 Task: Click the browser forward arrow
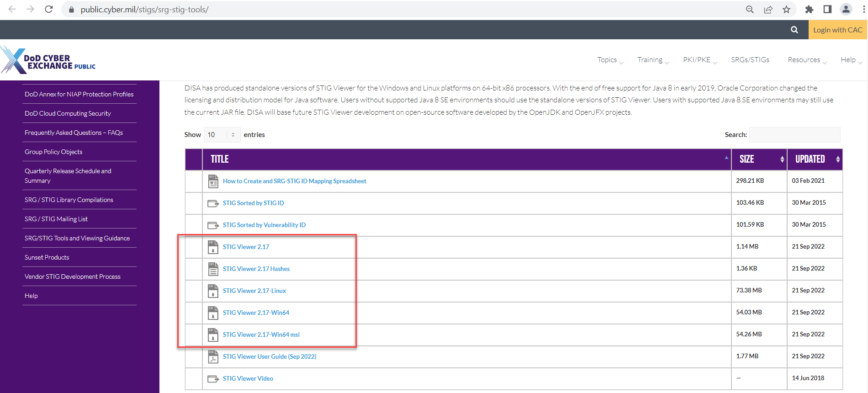tap(30, 9)
